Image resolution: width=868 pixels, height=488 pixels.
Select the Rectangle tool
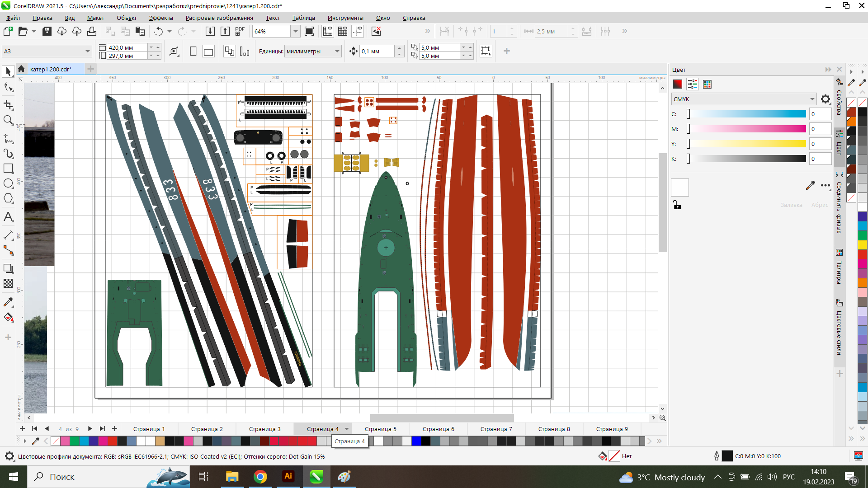click(x=8, y=169)
